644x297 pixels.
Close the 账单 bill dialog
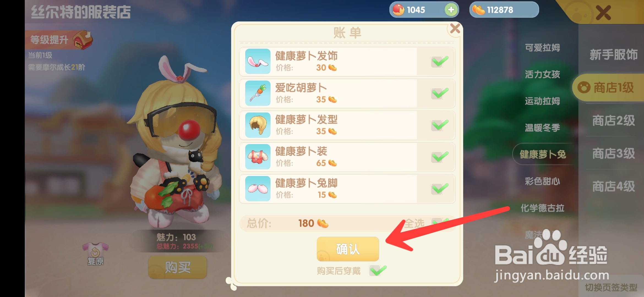(455, 28)
